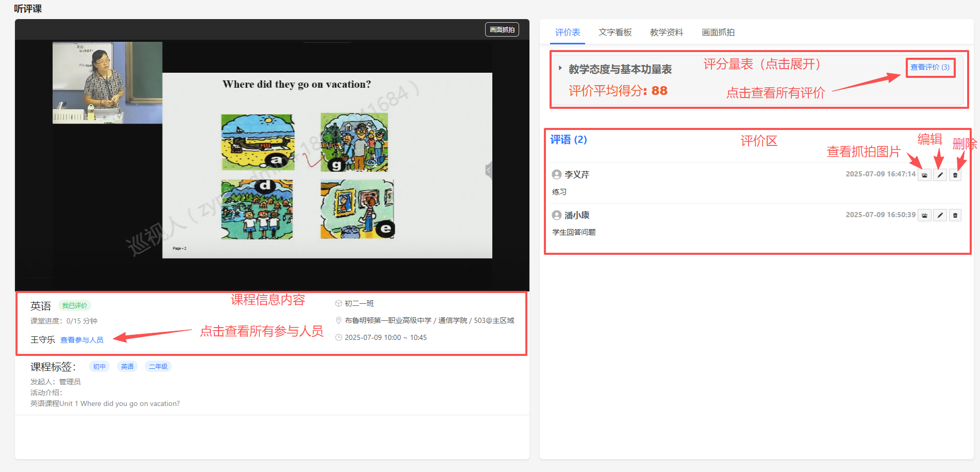Delete 李义芹's comment with the trash icon
The image size is (980, 472).
(x=955, y=175)
